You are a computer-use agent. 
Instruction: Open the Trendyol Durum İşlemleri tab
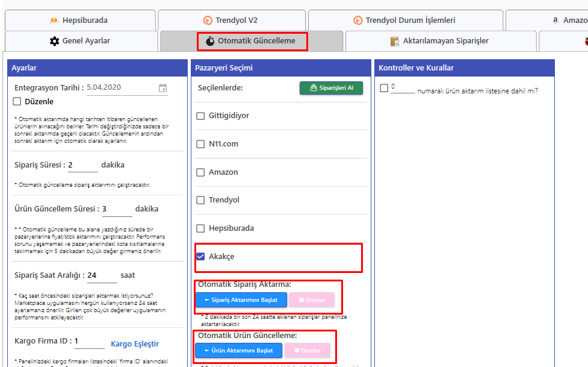[x=406, y=20]
